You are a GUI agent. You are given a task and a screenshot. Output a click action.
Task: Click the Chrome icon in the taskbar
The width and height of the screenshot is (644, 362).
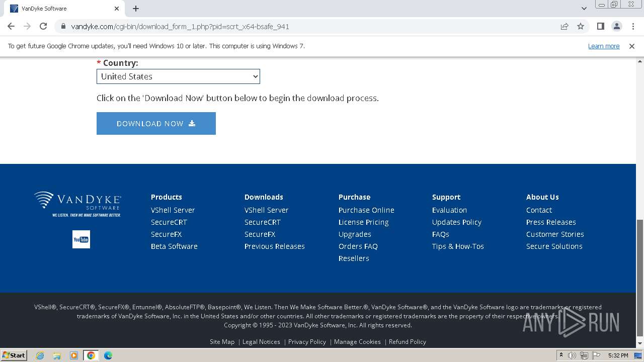pyautogui.click(x=91, y=355)
